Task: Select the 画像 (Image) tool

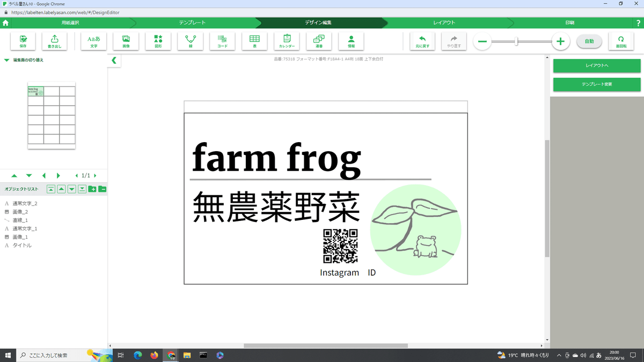Action: point(126,41)
